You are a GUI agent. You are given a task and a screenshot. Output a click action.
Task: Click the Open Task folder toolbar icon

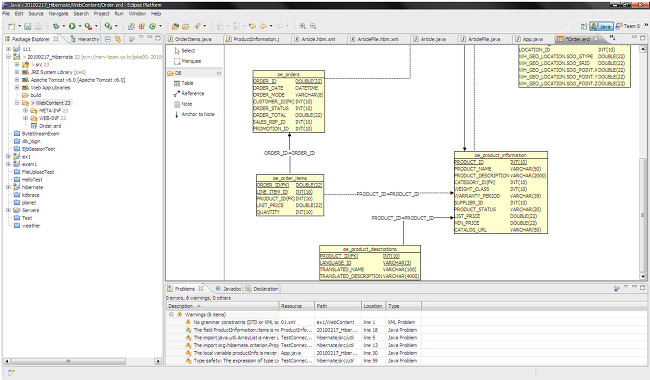(x=185, y=26)
